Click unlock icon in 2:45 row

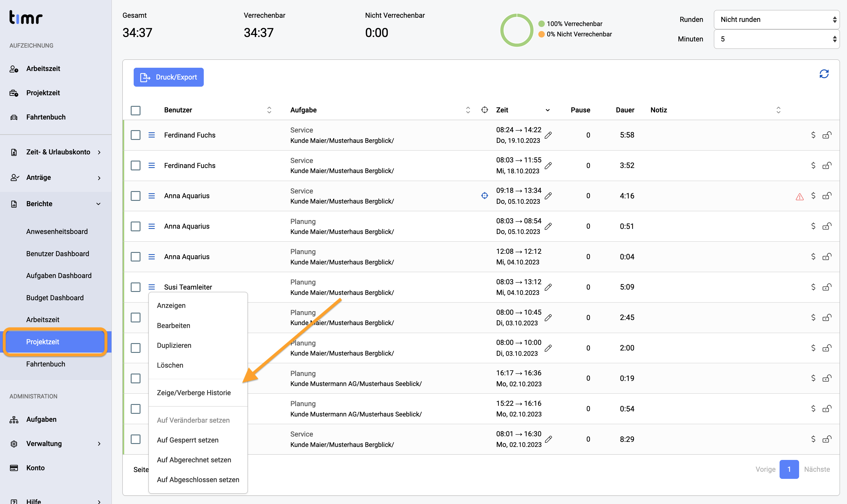pos(827,317)
